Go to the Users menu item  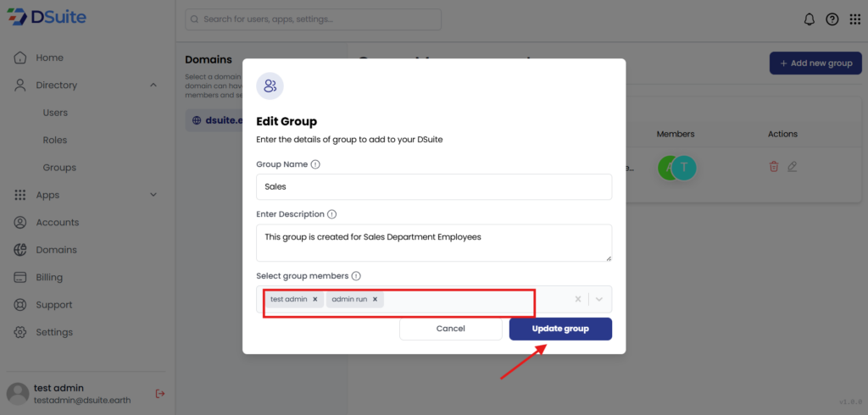[x=55, y=113]
